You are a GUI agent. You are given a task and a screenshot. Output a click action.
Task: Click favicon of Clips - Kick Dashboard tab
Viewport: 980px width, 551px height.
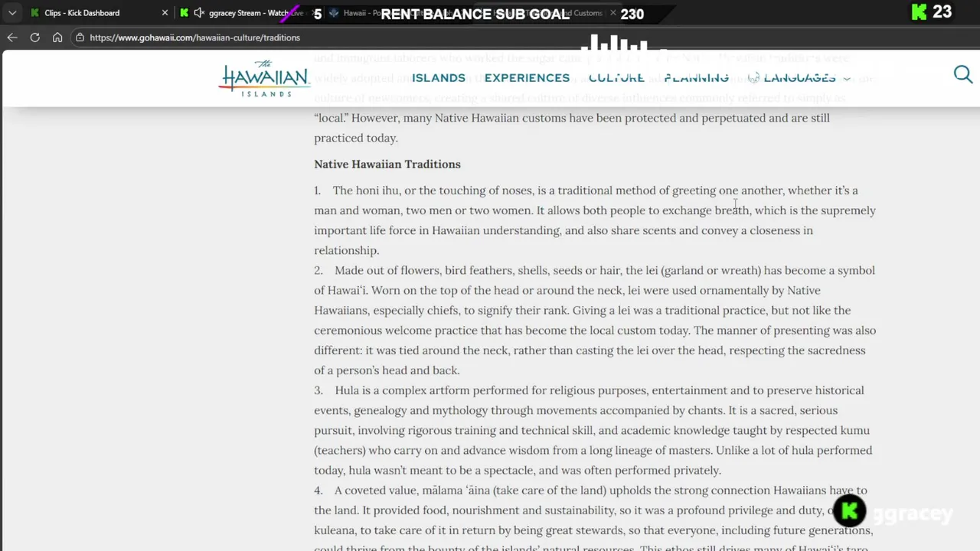tap(34, 13)
